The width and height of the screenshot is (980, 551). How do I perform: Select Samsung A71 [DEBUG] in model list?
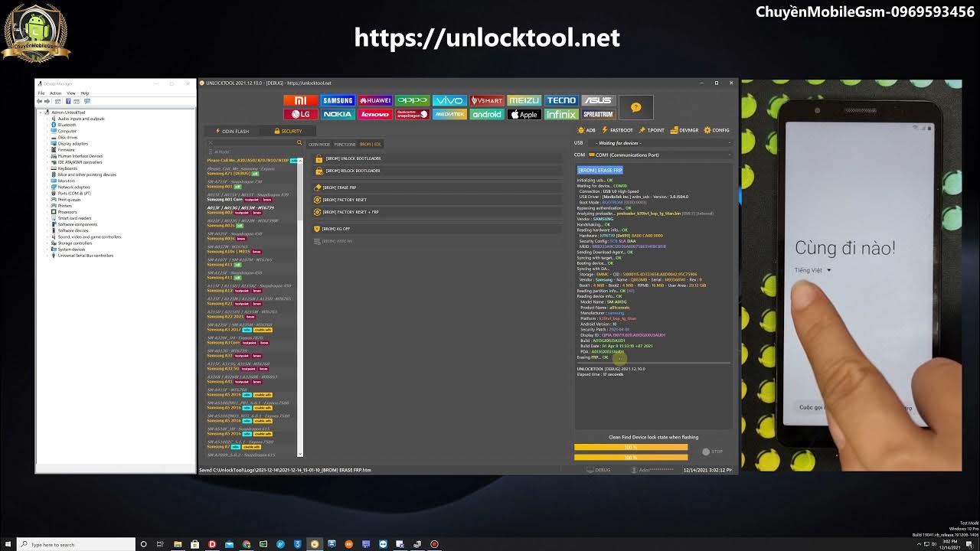[234, 174]
